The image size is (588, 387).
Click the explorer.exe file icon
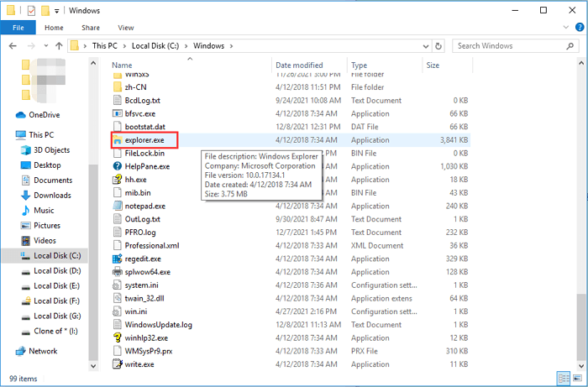(x=118, y=140)
